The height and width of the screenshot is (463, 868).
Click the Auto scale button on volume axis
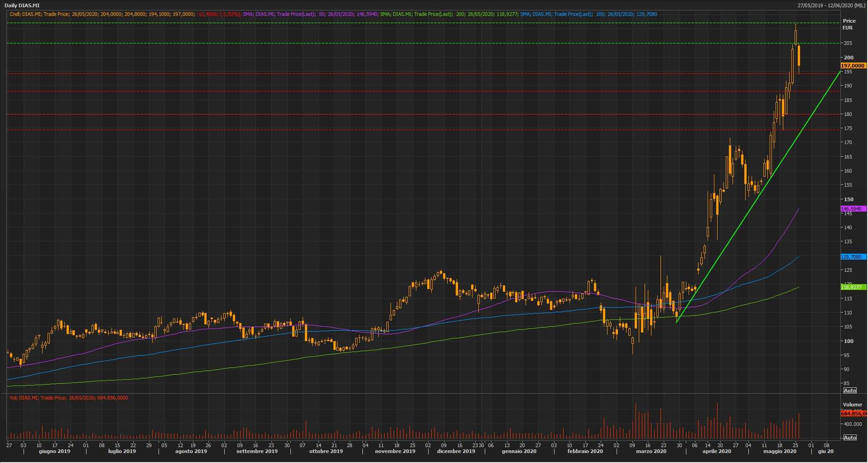[850, 438]
